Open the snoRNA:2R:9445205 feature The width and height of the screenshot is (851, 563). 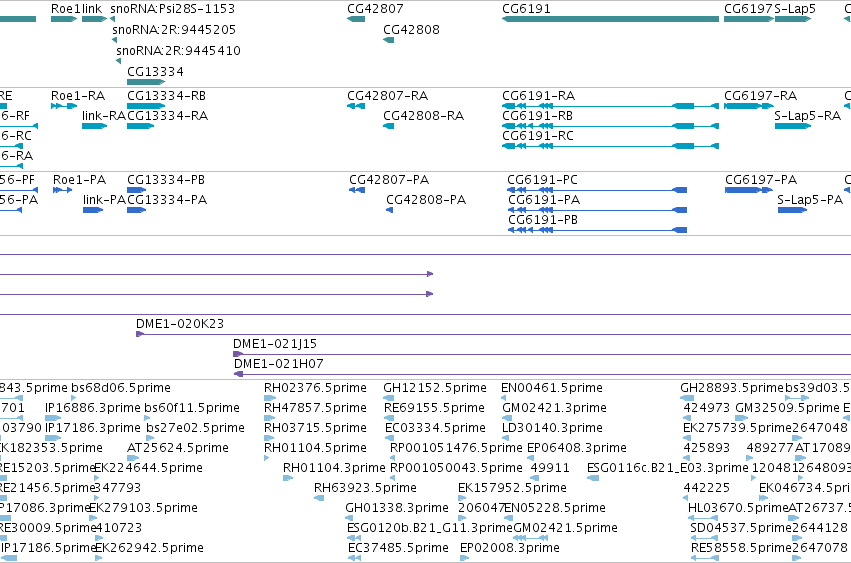coord(115,40)
